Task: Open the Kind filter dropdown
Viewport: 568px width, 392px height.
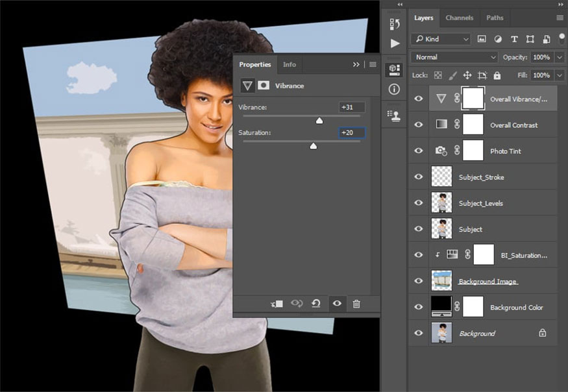Action: pyautogui.click(x=441, y=39)
